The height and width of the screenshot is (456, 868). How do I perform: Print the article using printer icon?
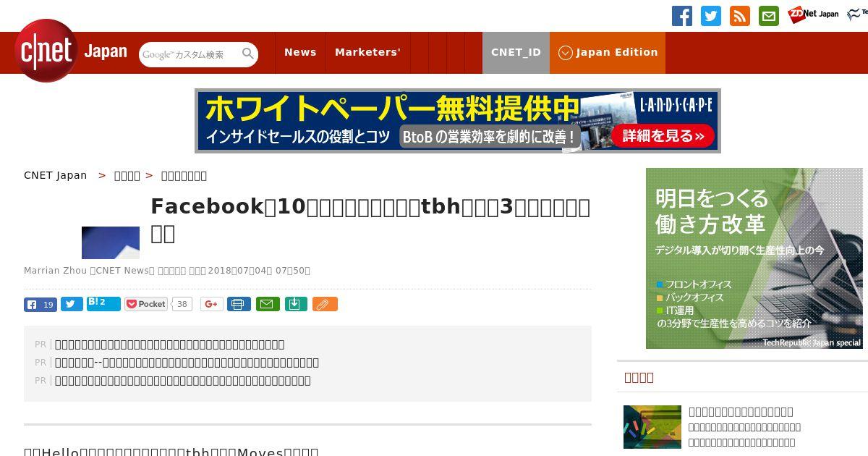point(239,304)
